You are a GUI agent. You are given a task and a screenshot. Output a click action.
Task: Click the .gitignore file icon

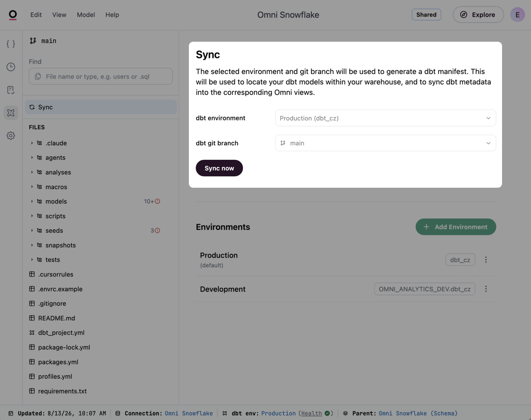[32, 303]
